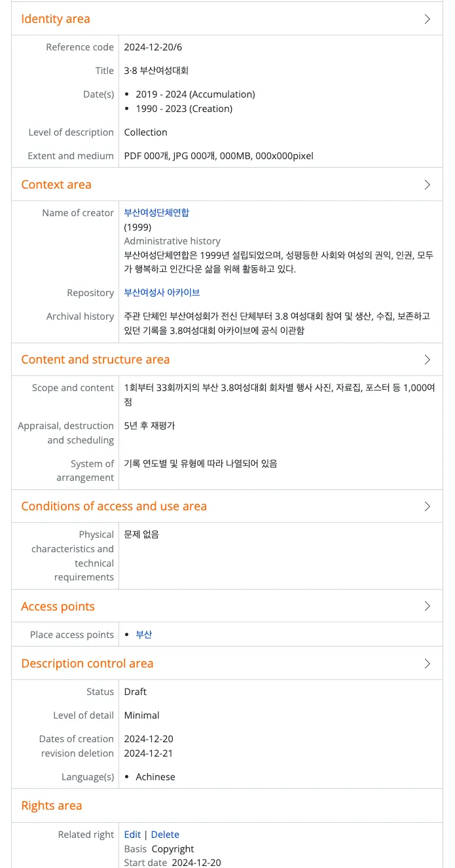Expand Conditions of access and use chevron
This screenshot has height=868, width=455.
coord(428,506)
